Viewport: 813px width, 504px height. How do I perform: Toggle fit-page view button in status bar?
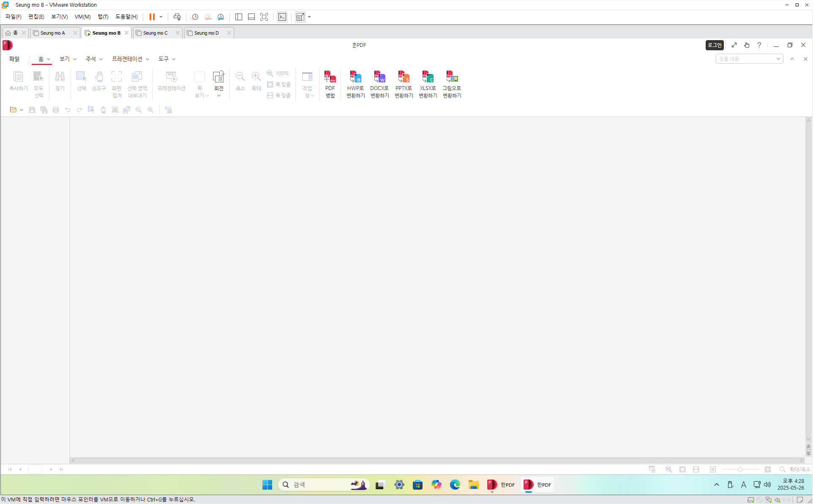tap(682, 469)
